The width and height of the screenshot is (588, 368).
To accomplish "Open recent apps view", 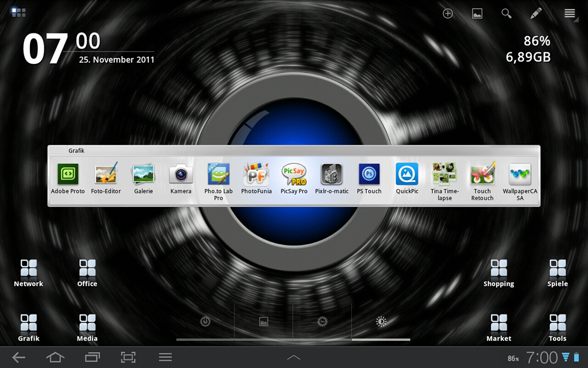I will tap(92, 357).
